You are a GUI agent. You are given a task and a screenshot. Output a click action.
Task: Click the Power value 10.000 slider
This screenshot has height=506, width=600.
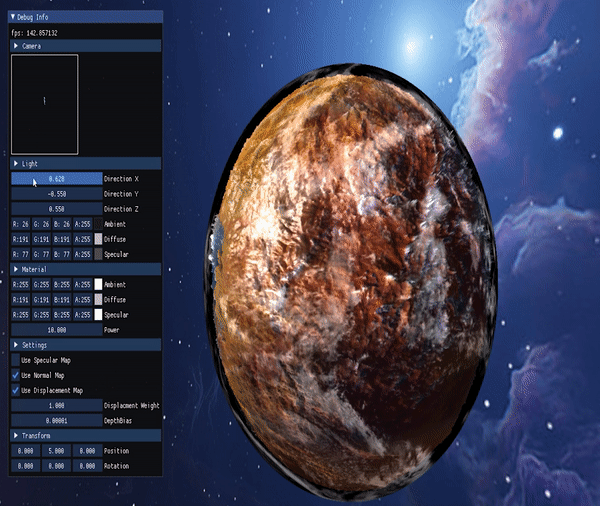tap(57, 330)
